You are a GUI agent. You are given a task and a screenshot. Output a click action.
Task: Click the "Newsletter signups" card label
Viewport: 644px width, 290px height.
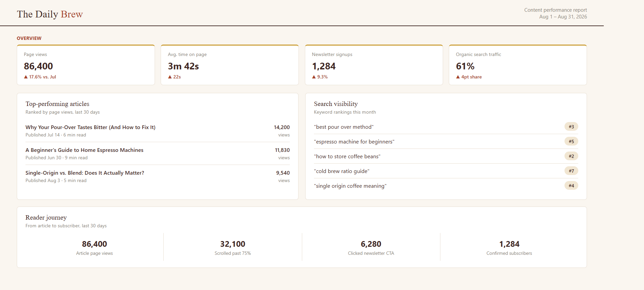click(332, 54)
